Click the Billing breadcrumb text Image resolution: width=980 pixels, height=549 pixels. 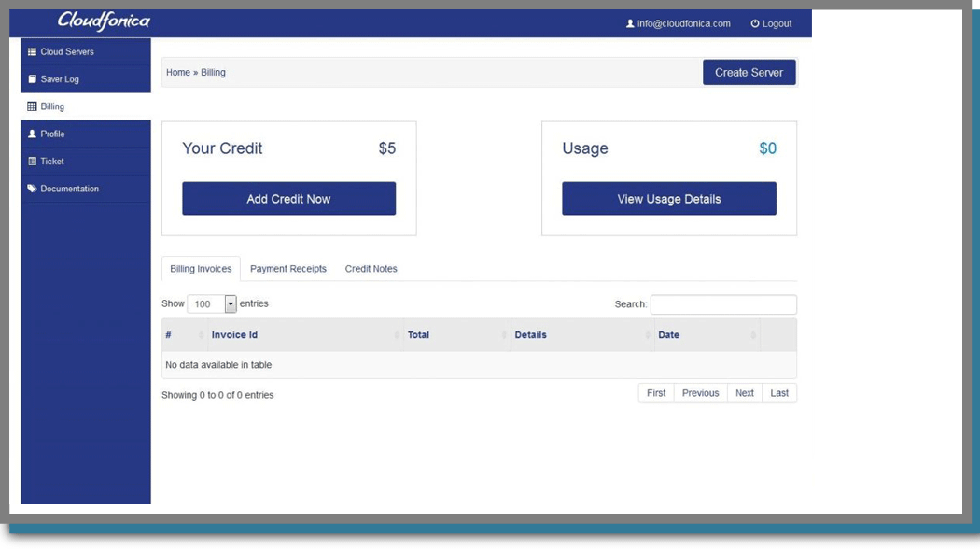point(213,73)
